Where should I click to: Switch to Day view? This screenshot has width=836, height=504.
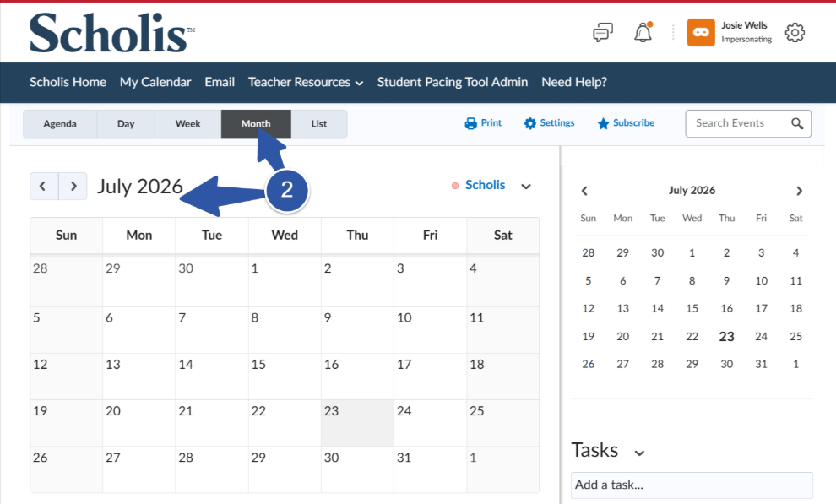pyautogui.click(x=126, y=124)
